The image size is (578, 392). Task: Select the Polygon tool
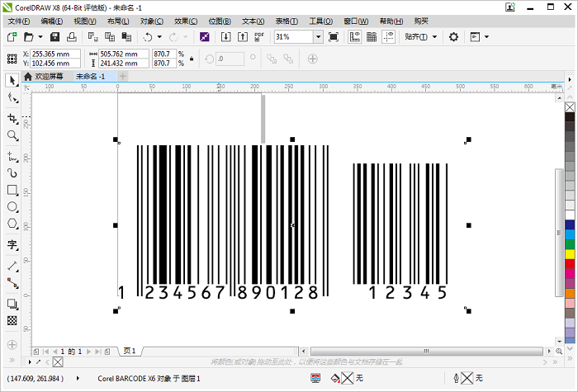coord(12,224)
